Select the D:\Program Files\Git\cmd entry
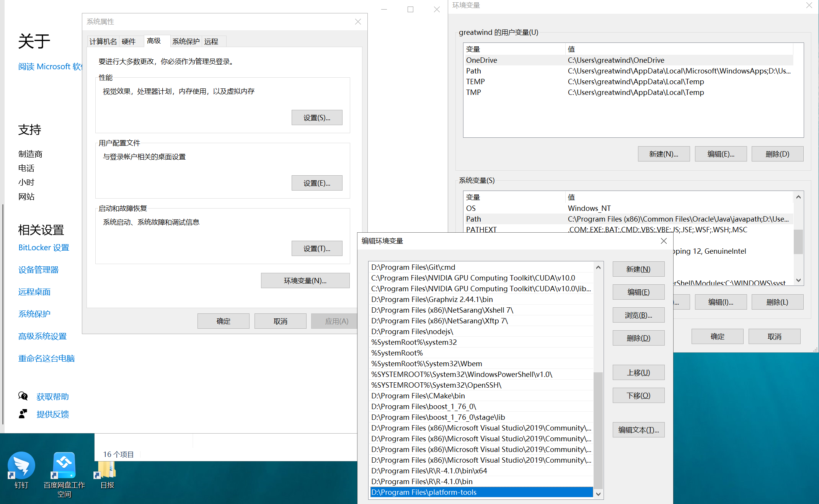 click(x=481, y=267)
